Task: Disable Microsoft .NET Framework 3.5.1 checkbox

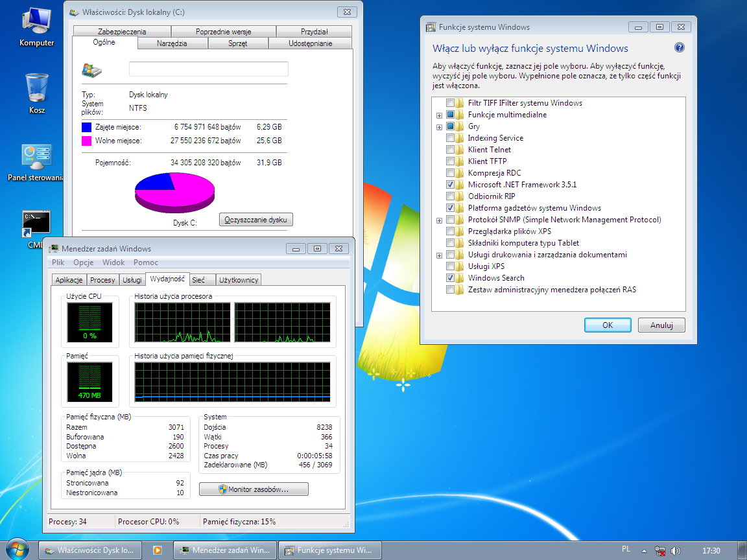Action: (451, 185)
